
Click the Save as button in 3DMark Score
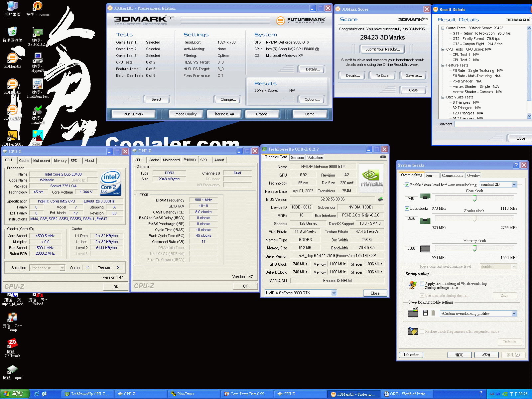click(414, 75)
